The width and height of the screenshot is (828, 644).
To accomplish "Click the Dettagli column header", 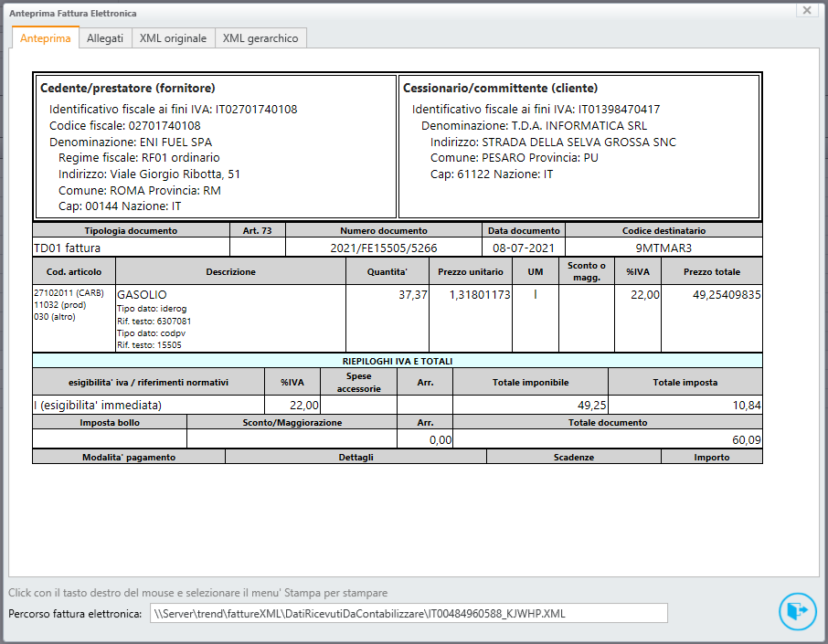I will pos(356,457).
